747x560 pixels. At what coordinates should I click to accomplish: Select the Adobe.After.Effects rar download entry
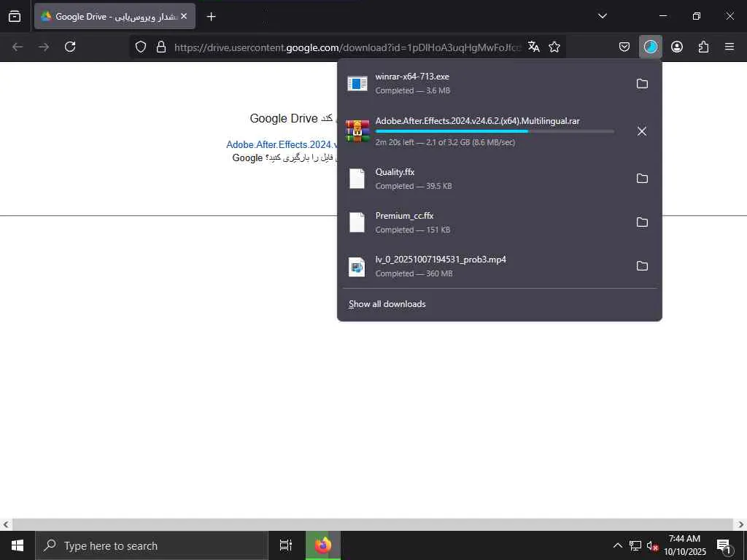[x=484, y=131]
